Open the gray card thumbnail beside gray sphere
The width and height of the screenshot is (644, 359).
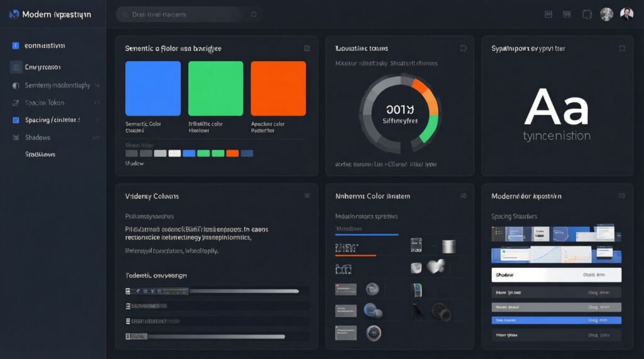(346, 290)
